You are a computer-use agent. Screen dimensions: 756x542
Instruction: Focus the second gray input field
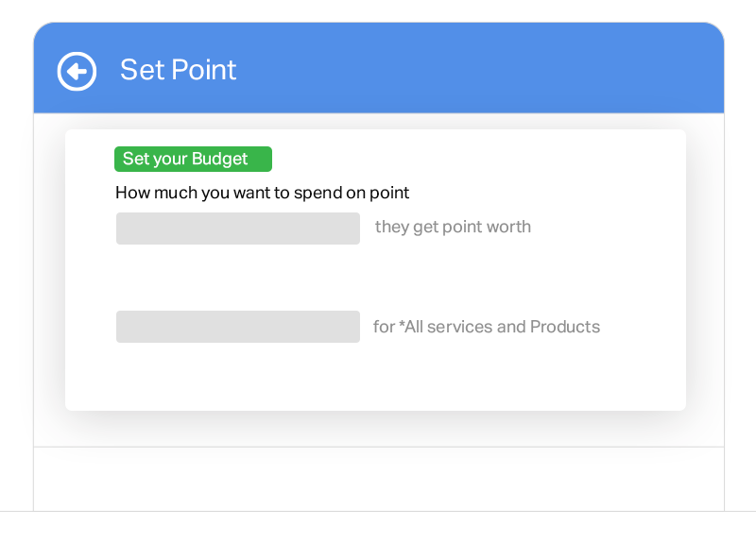pos(238,327)
